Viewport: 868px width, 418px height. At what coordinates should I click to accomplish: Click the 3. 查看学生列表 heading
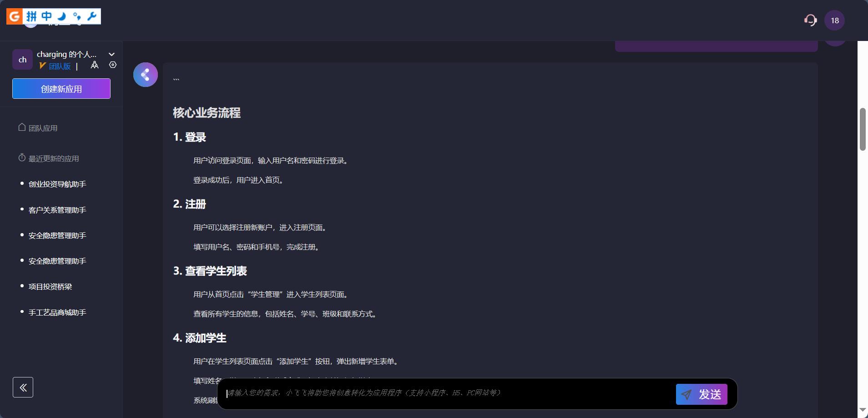210,271
